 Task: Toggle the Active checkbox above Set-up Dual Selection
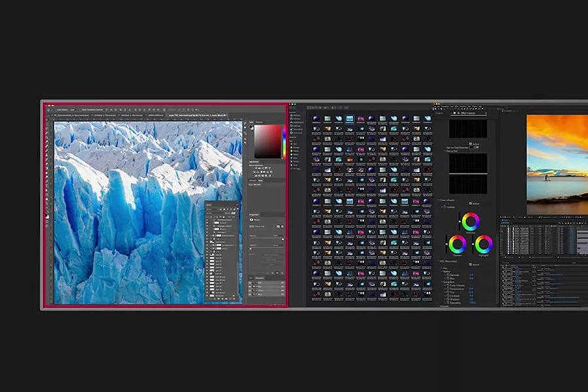coord(470,144)
